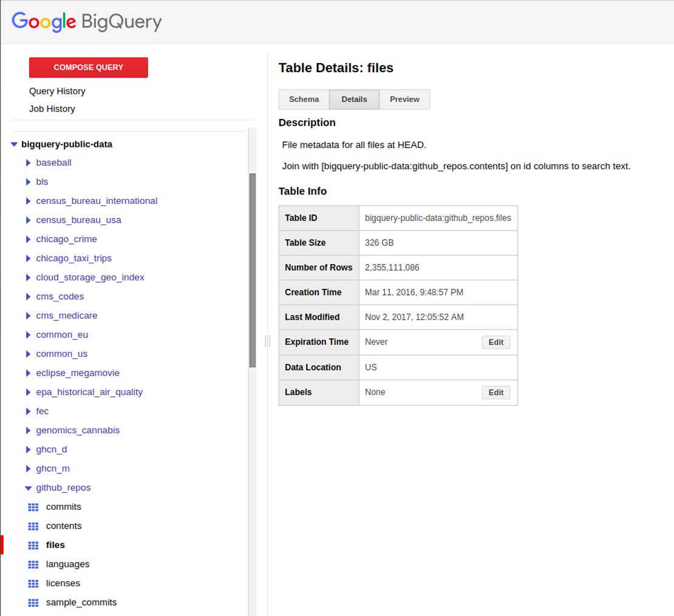Click the languages table grid icon
The height and width of the screenshot is (616, 674).
pyautogui.click(x=33, y=564)
